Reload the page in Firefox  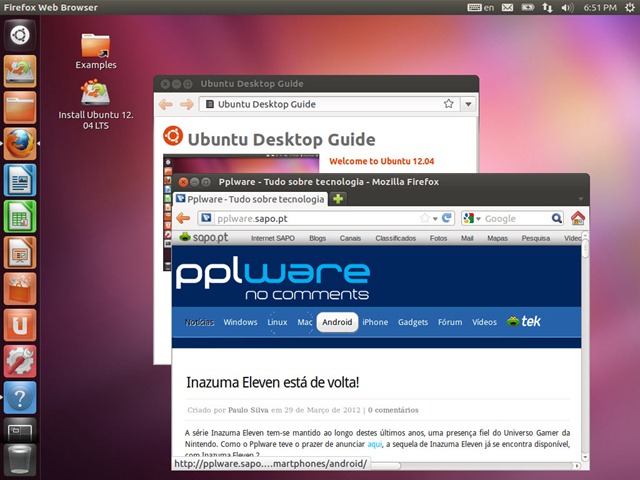[x=447, y=218]
